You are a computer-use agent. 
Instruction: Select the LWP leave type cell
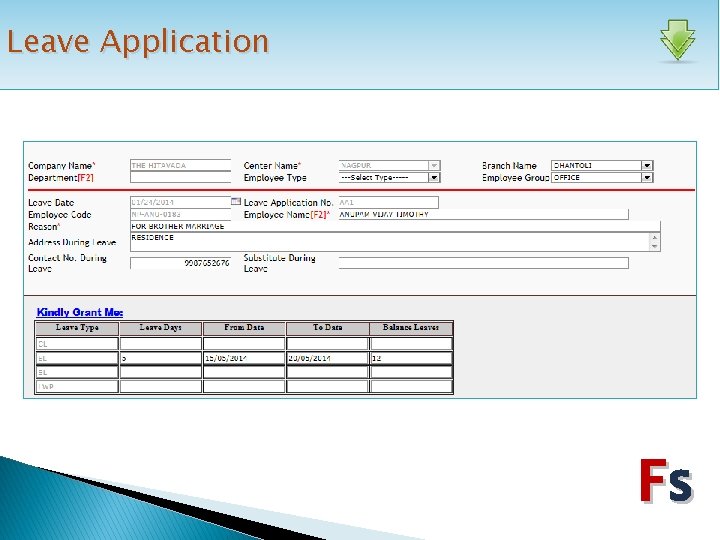77,387
